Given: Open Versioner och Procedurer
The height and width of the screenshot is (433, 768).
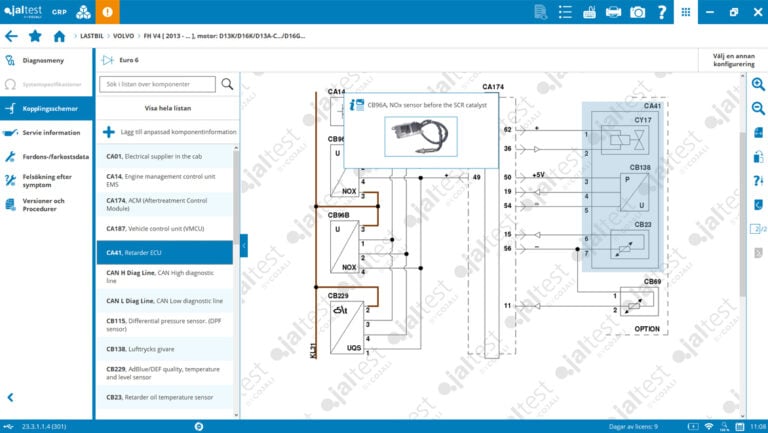Looking at the screenshot, I should 47,205.
